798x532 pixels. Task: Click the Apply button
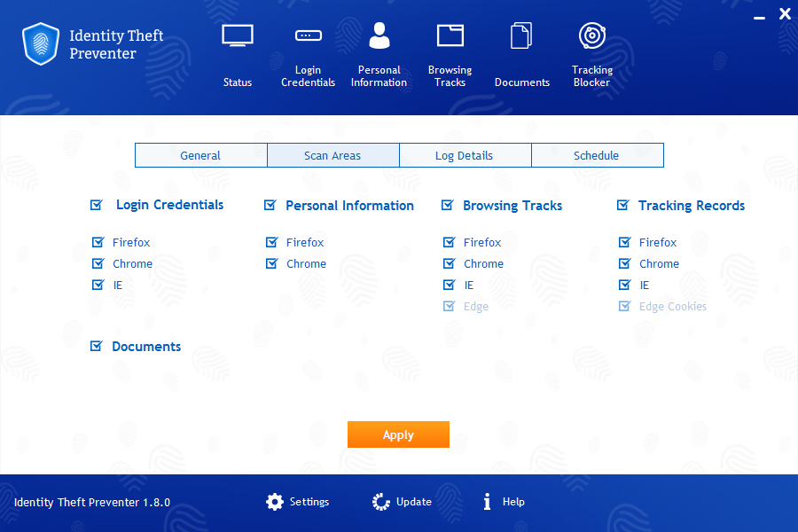[398, 434]
